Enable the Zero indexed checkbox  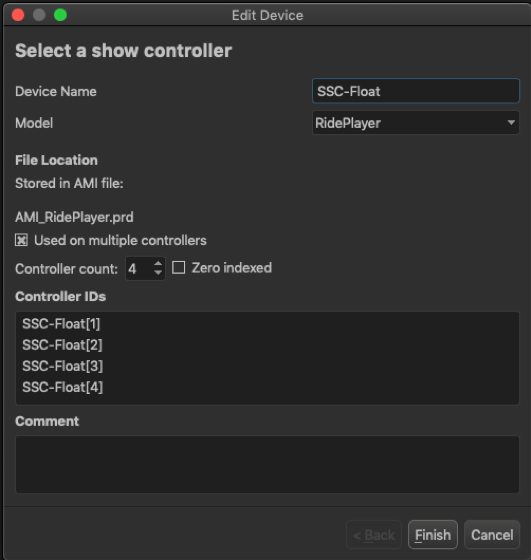(x=179, y=268)
